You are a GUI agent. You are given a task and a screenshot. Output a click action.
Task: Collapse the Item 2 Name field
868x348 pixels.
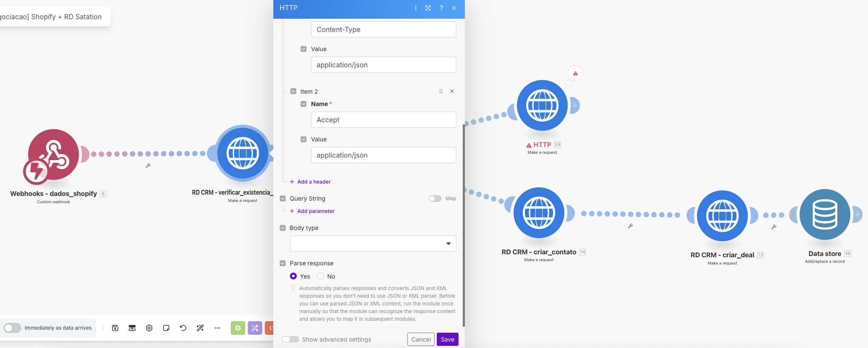[x=304, y=104]
